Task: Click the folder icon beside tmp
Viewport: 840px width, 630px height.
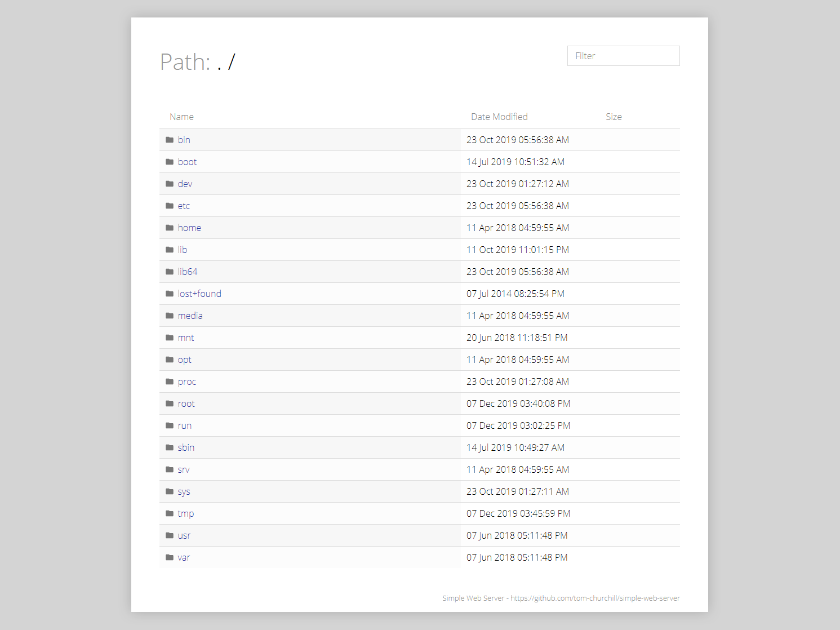Action: point(170,513)
